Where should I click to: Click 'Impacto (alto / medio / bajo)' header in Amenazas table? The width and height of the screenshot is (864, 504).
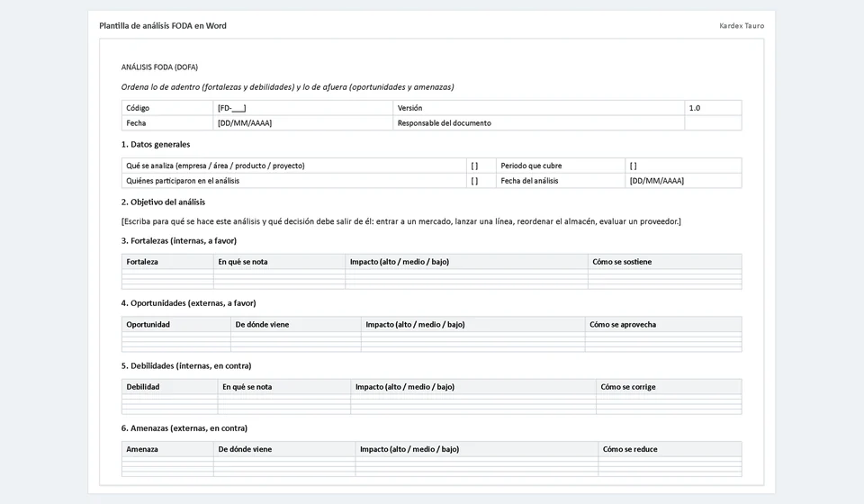[477, 449]
